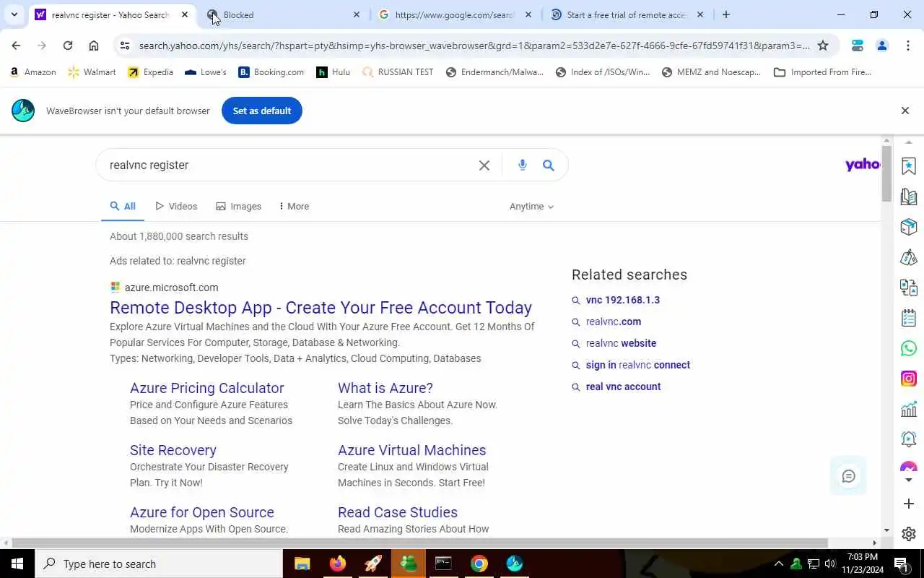Open the What is Azure? link

click(x=385, y=388)
